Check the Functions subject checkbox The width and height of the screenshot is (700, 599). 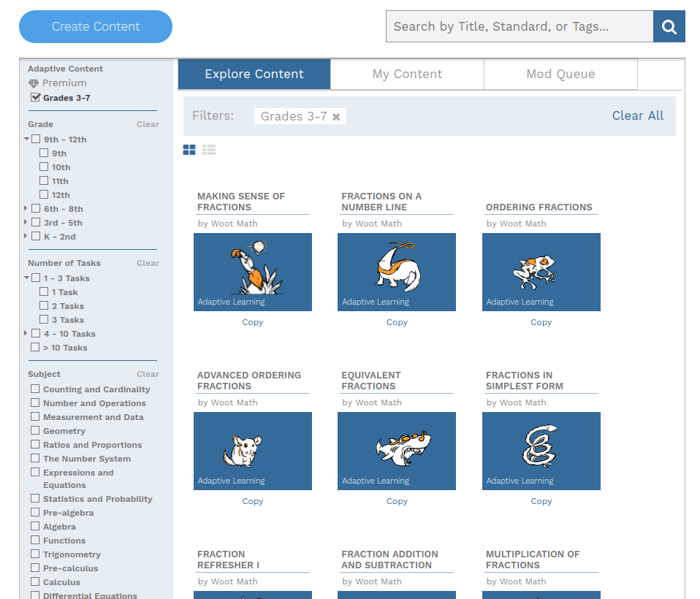tap(35, 540)
